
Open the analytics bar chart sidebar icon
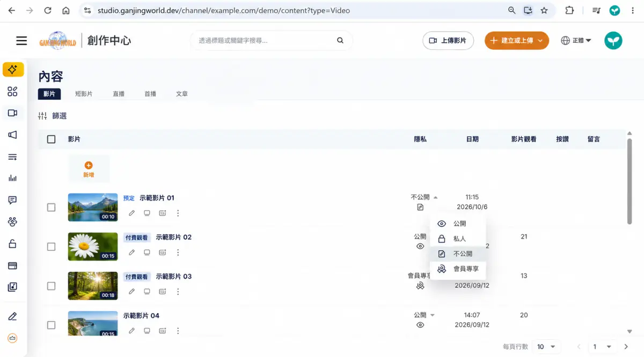[x=12, y=178]
